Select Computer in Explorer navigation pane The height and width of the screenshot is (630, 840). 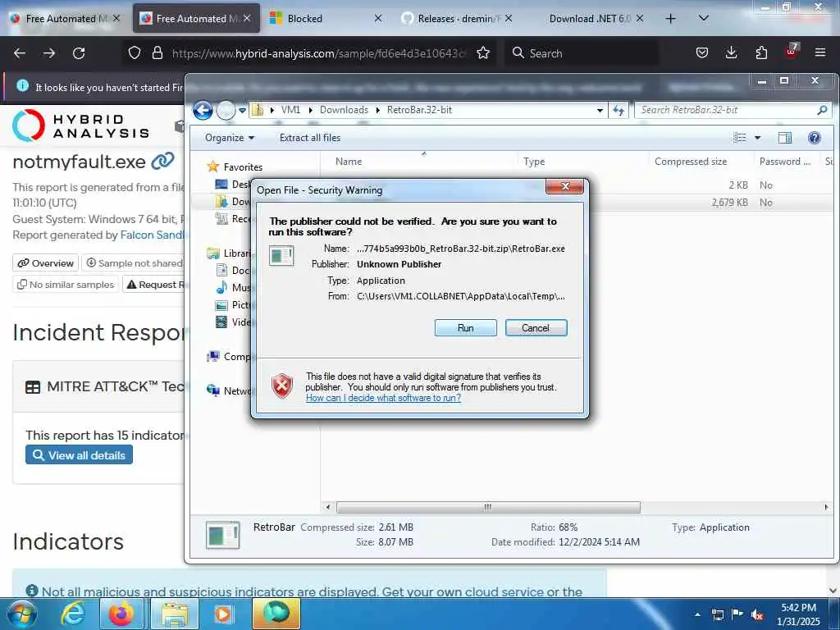(229, 357)
